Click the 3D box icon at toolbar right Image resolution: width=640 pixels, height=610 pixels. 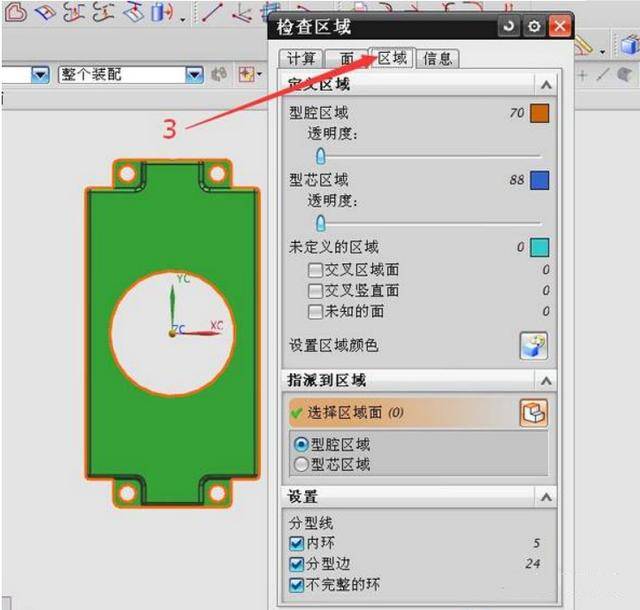coord(629,45)
